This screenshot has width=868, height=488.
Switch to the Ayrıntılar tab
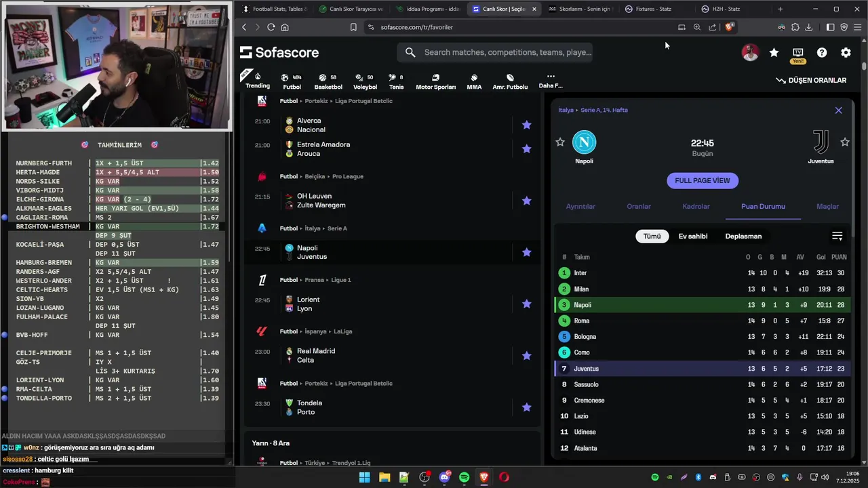(x=580, y=206)
